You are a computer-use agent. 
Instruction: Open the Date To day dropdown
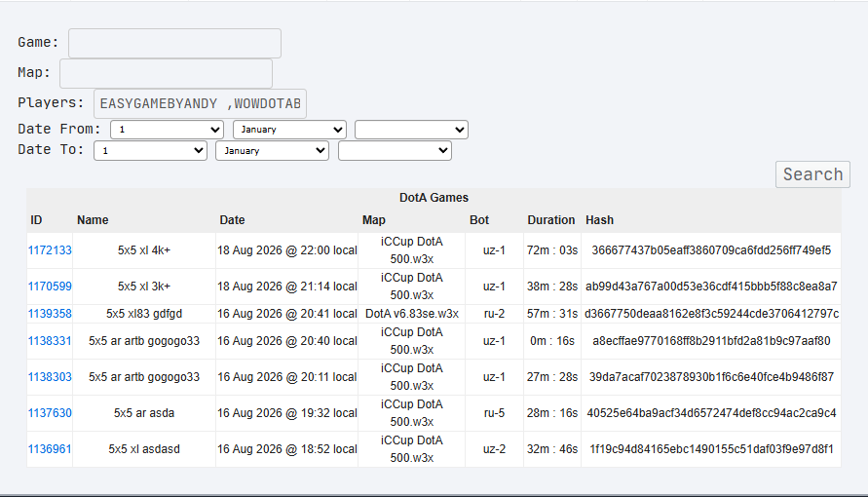click(150, 150)
